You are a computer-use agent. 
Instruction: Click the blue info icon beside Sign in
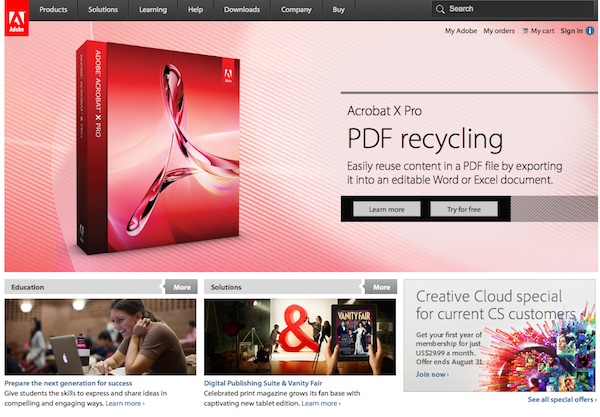pyautogui.click(x=590, y=31)
